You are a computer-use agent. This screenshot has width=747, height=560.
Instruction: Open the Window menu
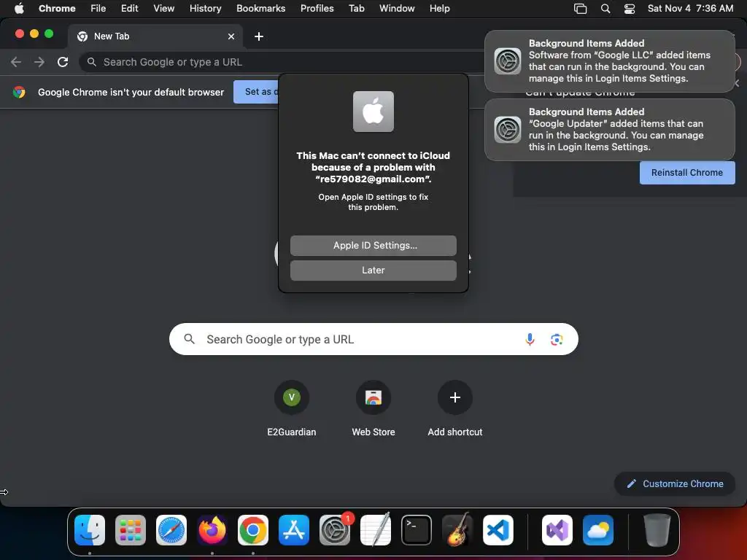tap(397, 9)
